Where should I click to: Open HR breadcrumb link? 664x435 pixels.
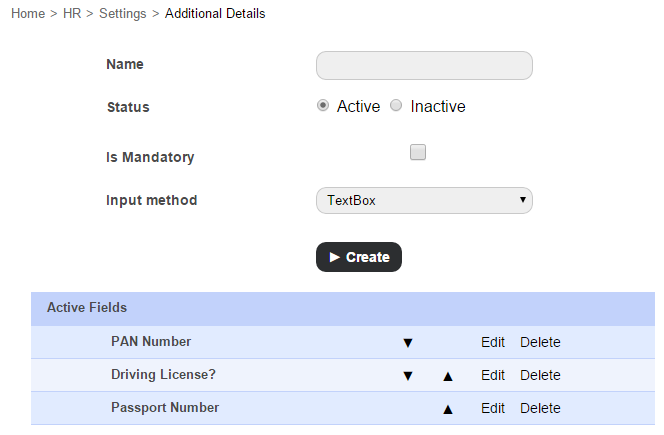click(x=73, y=14)
